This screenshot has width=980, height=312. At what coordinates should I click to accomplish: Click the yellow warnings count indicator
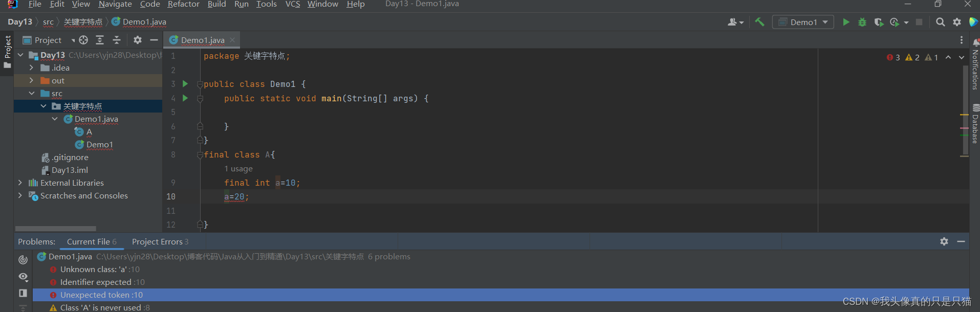912,57
